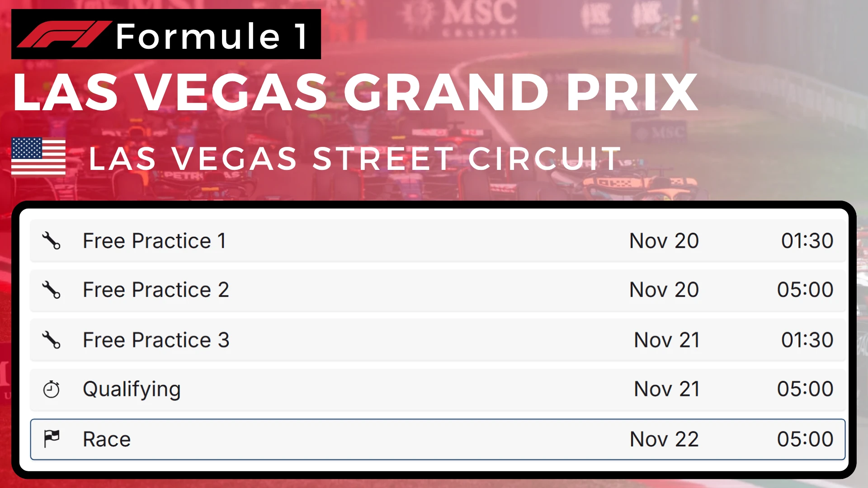
Task: Click the Race checkered flag icon
Action: (52, 439)
